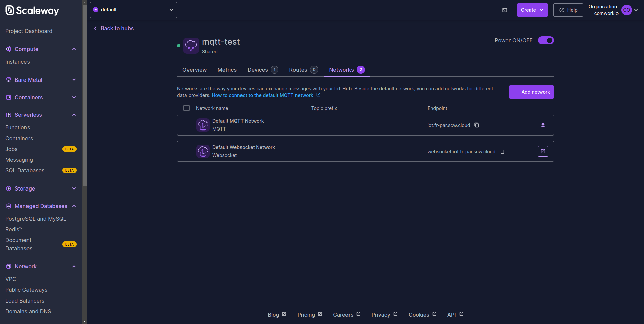Click the sidebar scrollbar down arrow

pos(85,321)
